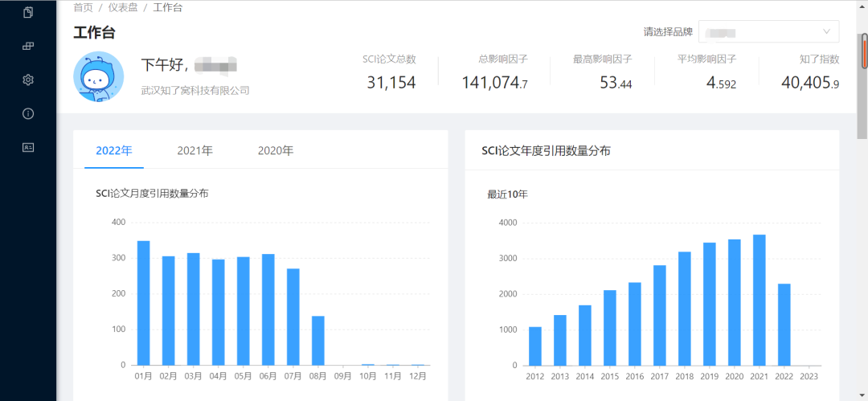Screen dimensions: 868x401
Task: Expand the brand selection dropdown arrow
Action: 827,32
